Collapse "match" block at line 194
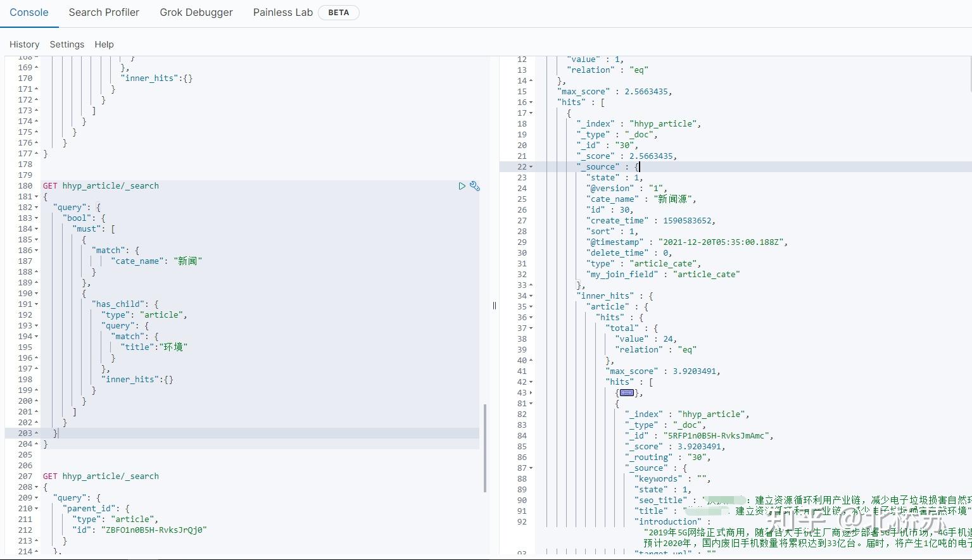Viewport: 972px width, 560px height. (x=36, y=337)
